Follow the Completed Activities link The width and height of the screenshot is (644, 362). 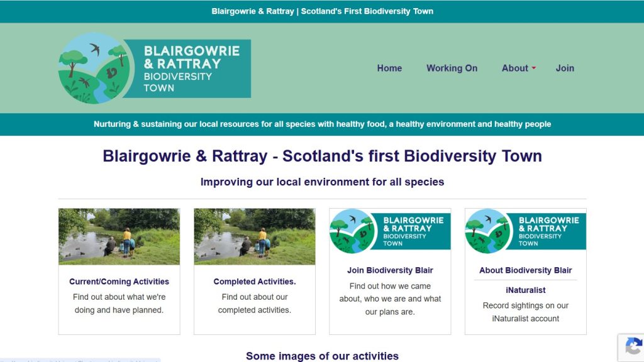tap(255, 282)
